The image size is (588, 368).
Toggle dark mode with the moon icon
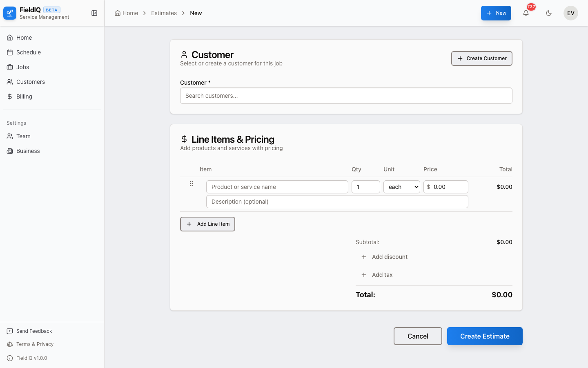point(549,13)
